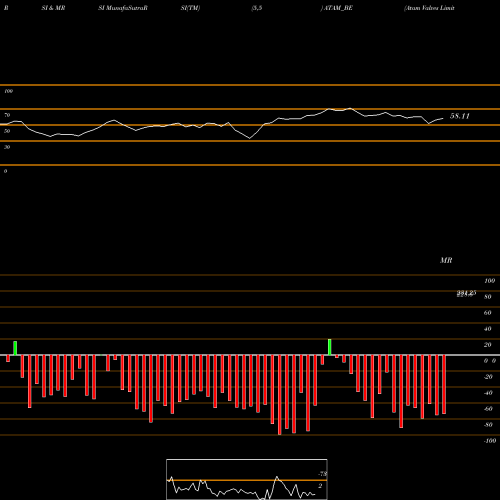Click the "(5,5" parameter text in header

point(257,8)
